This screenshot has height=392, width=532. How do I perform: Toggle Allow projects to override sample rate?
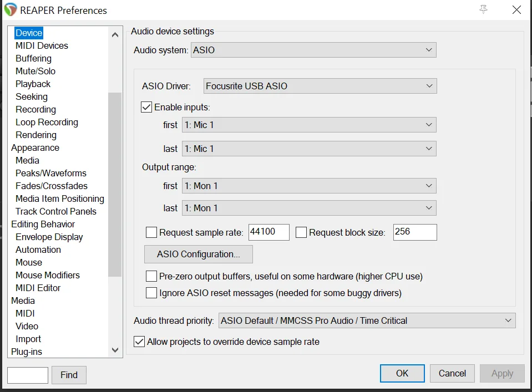[140, 342]
